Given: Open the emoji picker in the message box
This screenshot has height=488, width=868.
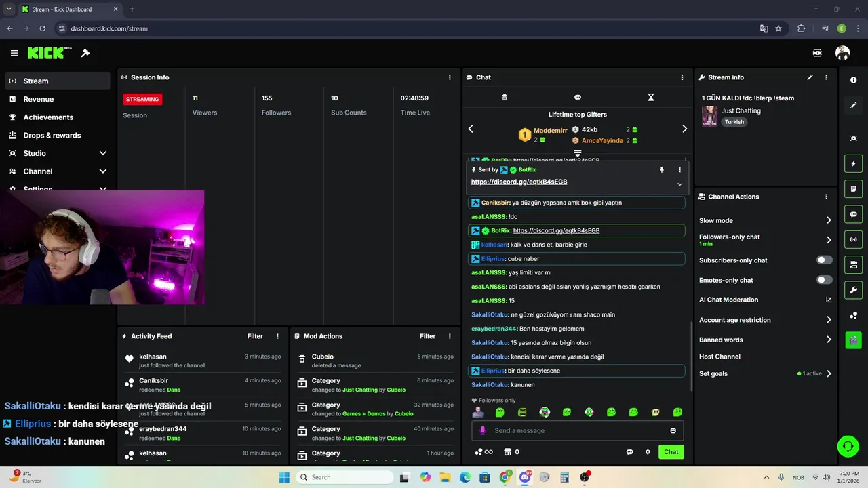Looking at the screenshot, I should 673,430.
